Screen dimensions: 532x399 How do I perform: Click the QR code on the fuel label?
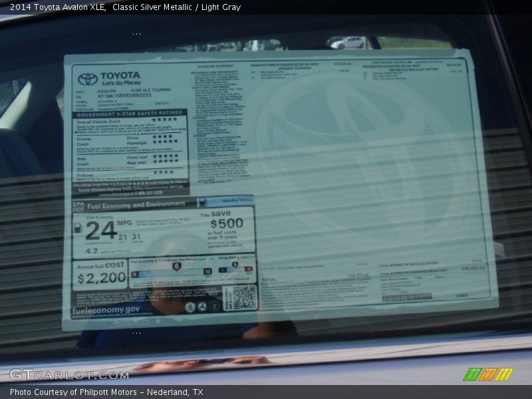click(x=244, y=297)
